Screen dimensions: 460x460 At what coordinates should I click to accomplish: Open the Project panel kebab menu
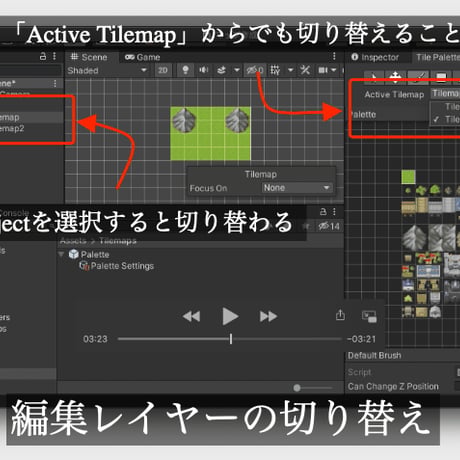334,212
